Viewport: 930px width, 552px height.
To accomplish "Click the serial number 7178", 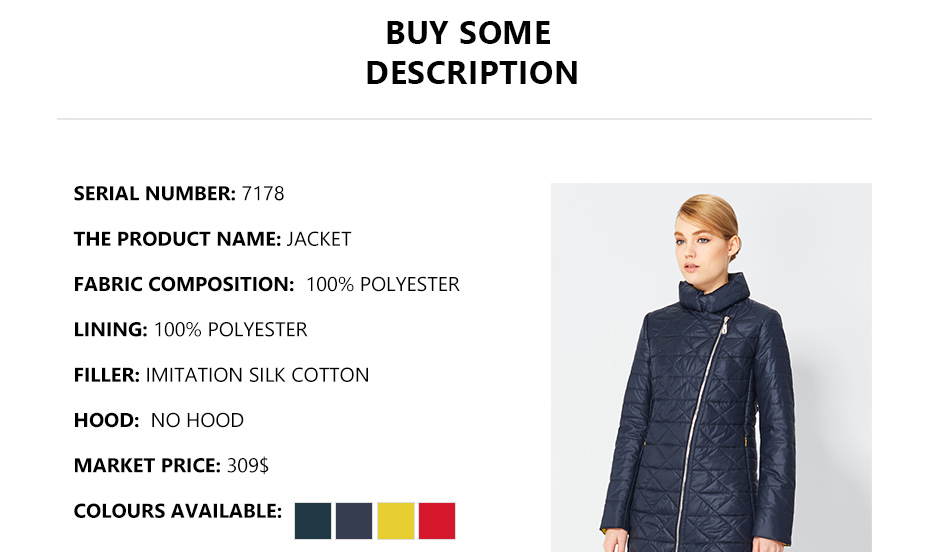I will [x=263, y=193].
